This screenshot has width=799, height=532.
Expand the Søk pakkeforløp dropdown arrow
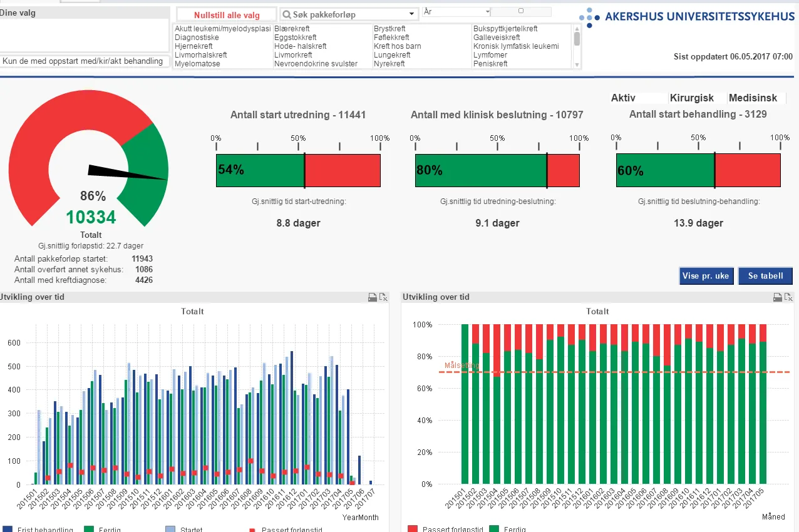pos(411,14)
